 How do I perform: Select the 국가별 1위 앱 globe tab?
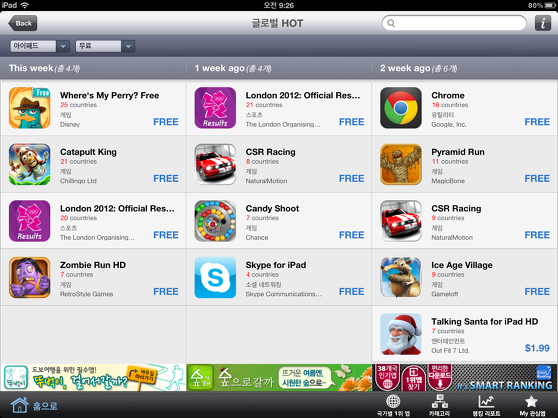393,405
